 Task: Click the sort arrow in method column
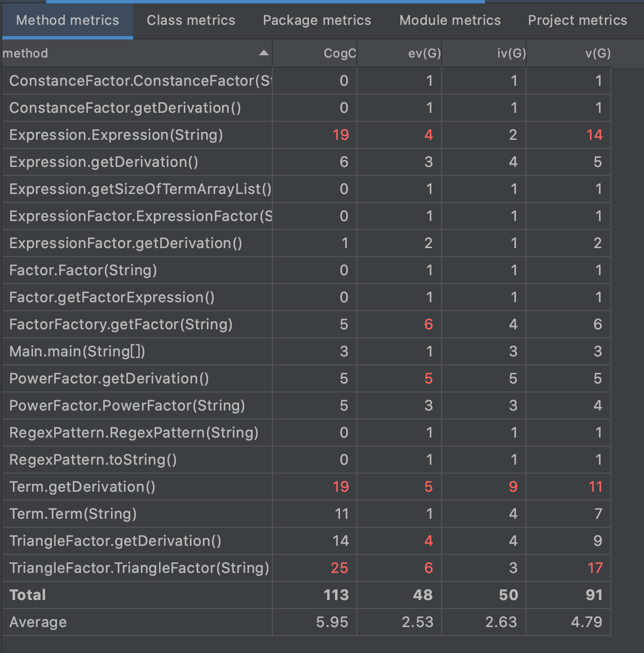[263, 53]
